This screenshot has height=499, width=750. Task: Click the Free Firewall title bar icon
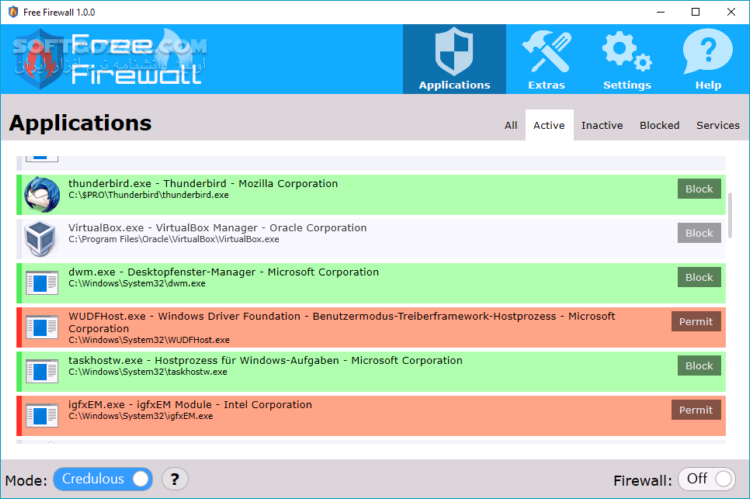13,12
